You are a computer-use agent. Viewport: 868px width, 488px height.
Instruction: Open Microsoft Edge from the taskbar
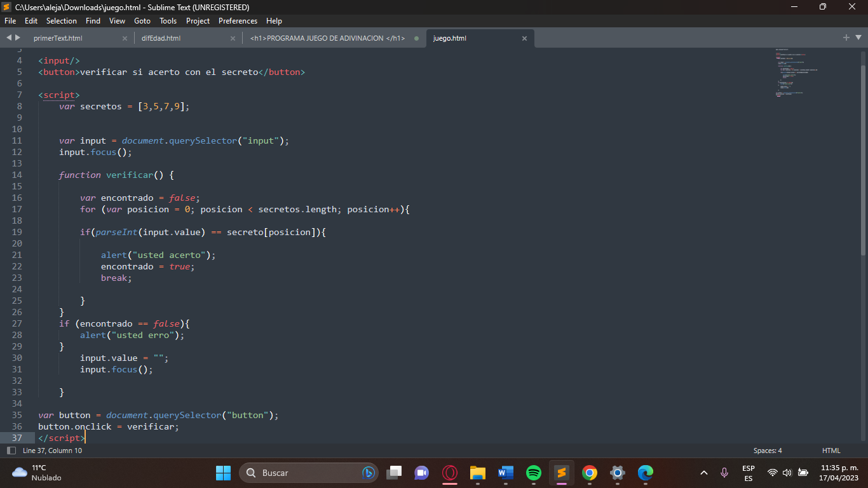(x=646, y=473)
